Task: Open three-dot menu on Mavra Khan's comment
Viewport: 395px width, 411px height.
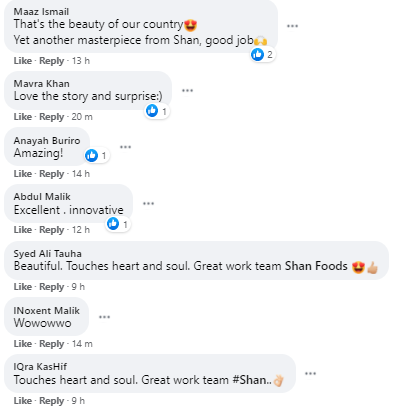Action: pyautogui.click(x=187, y=91)
